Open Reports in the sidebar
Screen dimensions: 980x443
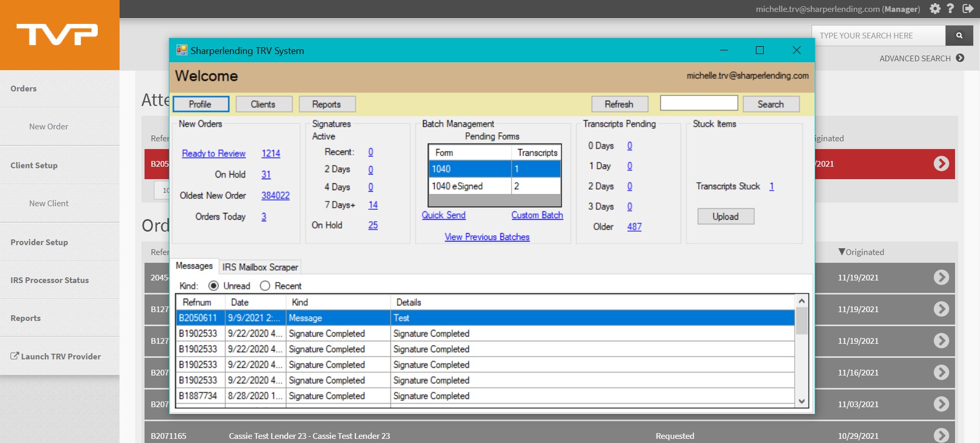pyautogui.click(x=25, y=318)
